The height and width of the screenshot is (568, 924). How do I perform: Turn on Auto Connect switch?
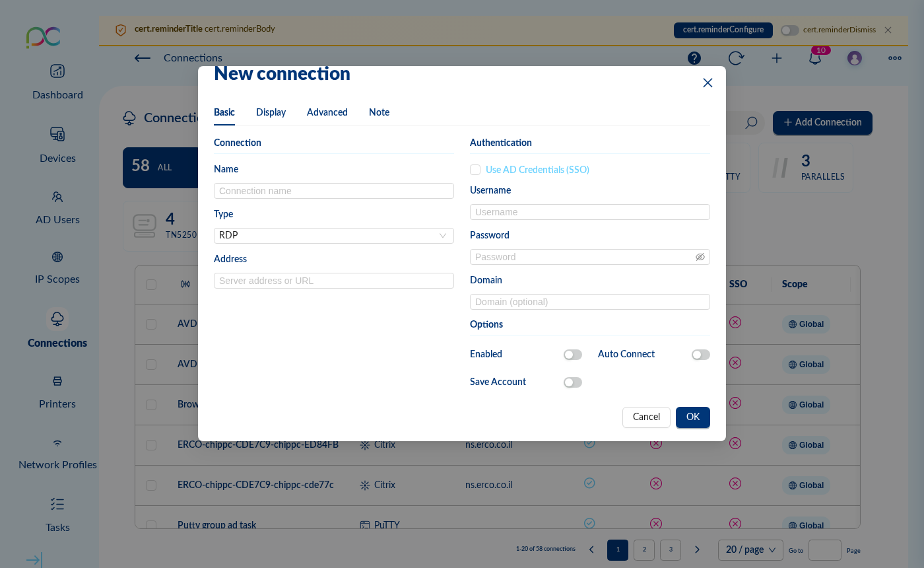pyautogui.click(x=700, y=355)
